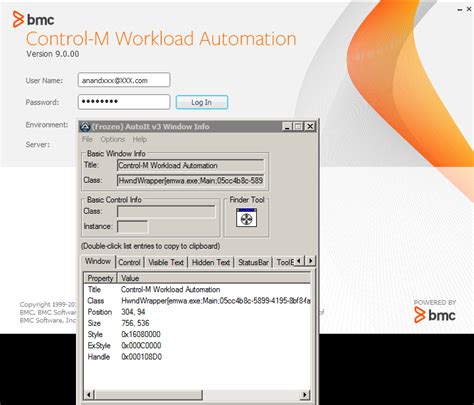Click the Title field in Basic Window Info
The image size is (474, 405).
tap(190, 165)
